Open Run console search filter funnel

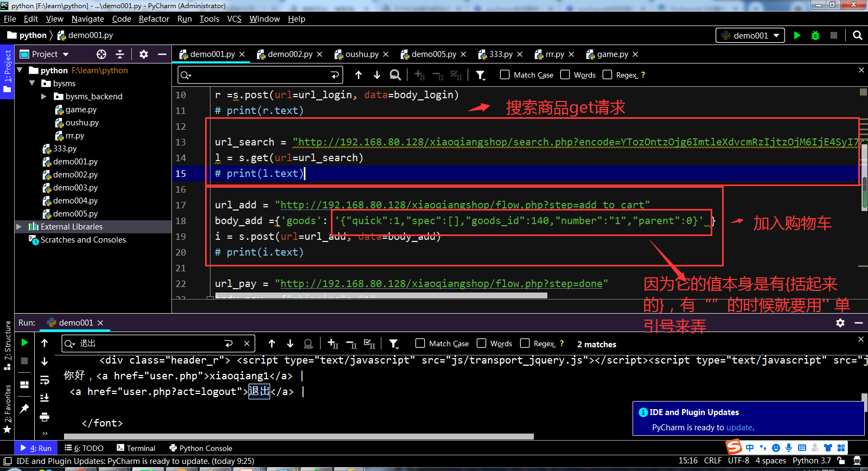coord(394,343)
